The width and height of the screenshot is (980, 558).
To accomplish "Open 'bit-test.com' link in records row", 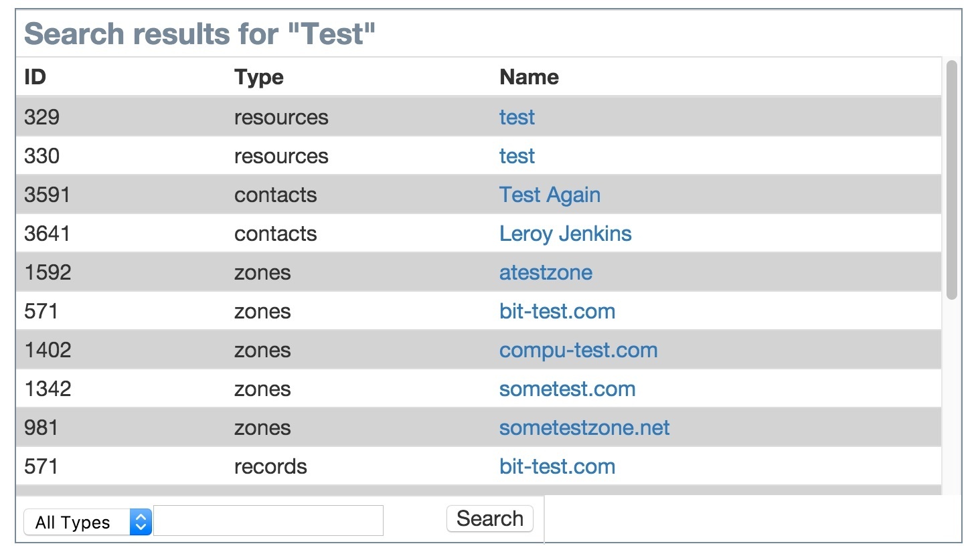I will [x=557, y=467].
